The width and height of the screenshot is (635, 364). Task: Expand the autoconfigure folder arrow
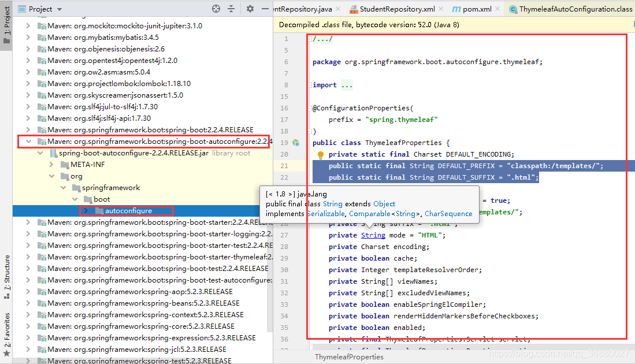(86, 210)
